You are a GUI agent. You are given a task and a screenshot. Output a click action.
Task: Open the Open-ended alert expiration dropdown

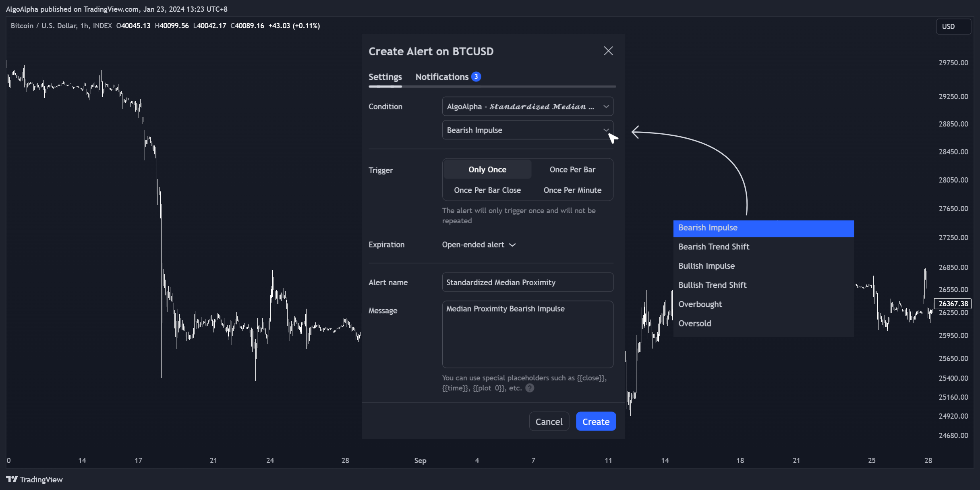pos(479,245)
